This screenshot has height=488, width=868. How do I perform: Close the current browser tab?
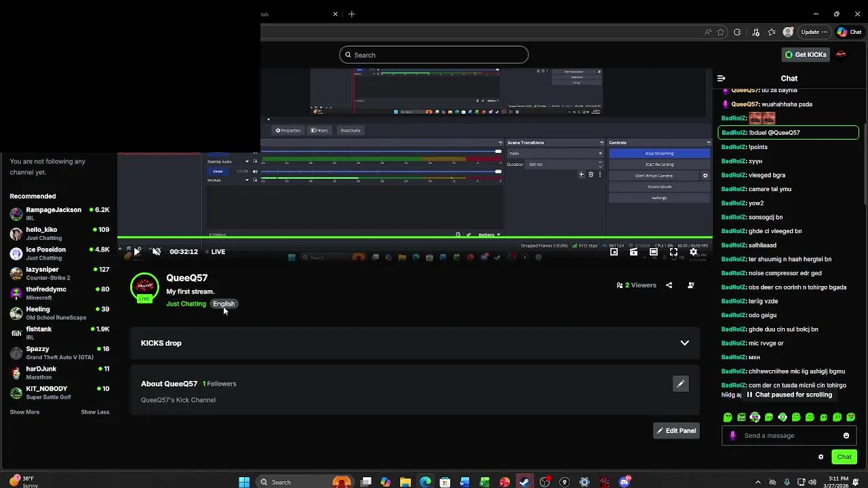(x=335, y=14)
